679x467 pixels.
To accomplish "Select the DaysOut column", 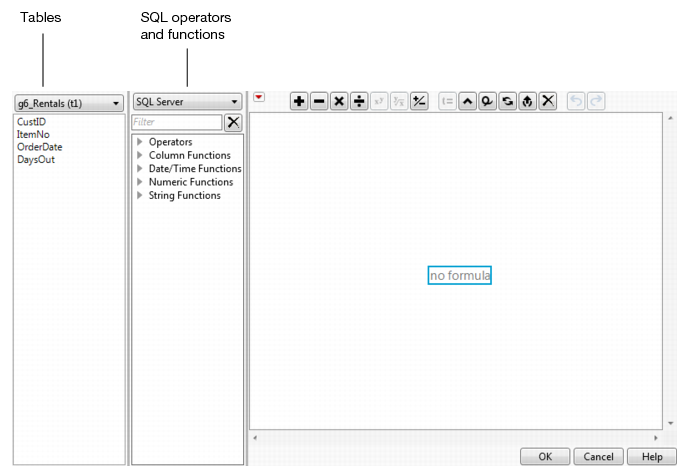I will 36,159.
